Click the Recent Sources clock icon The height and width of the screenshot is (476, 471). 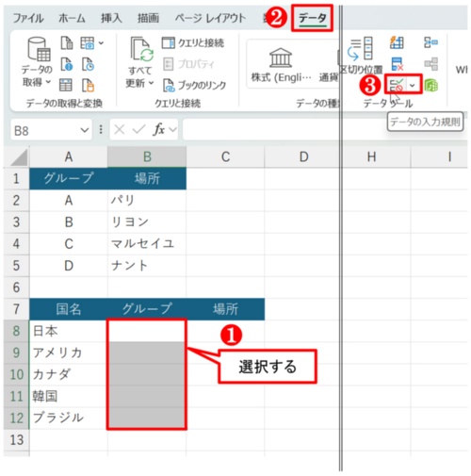(88, 64)
